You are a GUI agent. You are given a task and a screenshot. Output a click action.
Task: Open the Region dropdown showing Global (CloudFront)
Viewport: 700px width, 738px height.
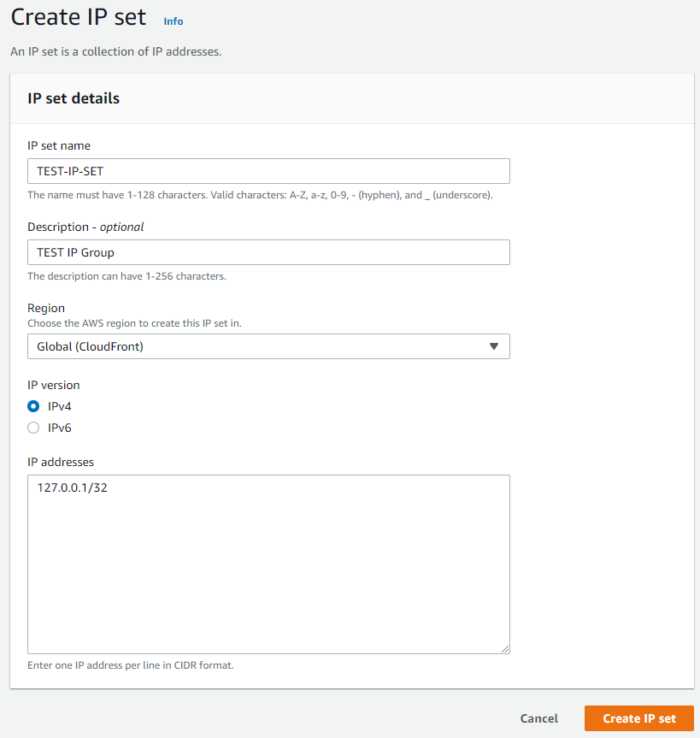point(256,346)
